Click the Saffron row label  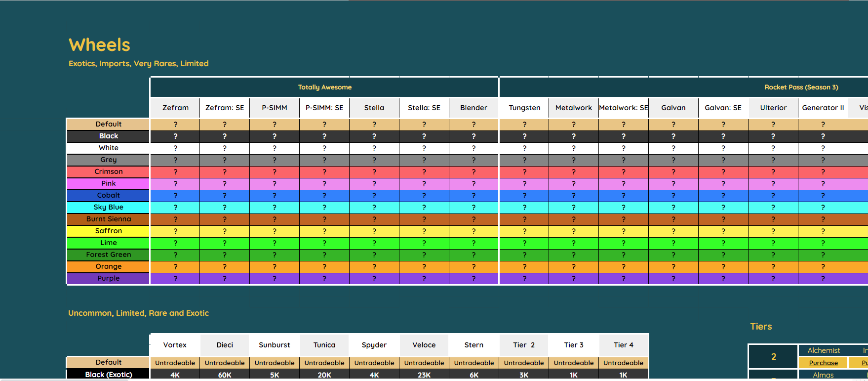(108, 231)
